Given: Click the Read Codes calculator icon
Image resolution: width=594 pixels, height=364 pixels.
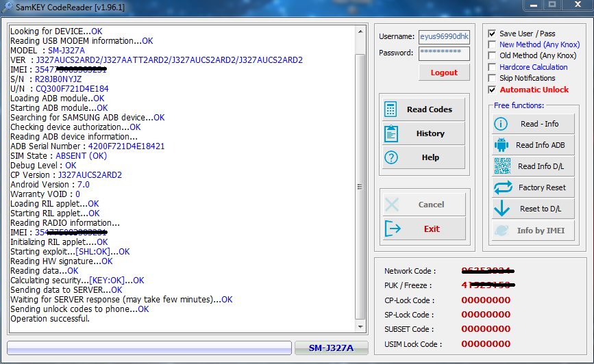Looking at the screenshot, I should click(x=391, y=109).
